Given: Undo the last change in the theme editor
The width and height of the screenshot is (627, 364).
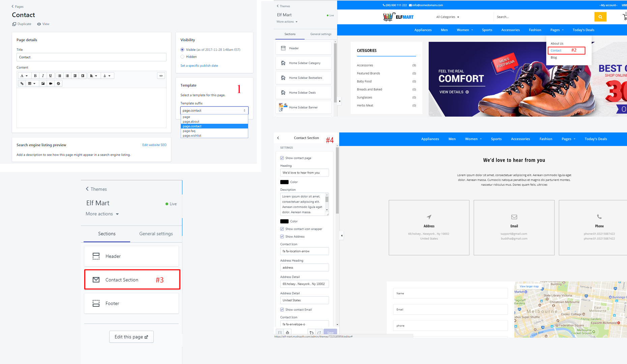Looking at the screenshot, I should [311, 332].
